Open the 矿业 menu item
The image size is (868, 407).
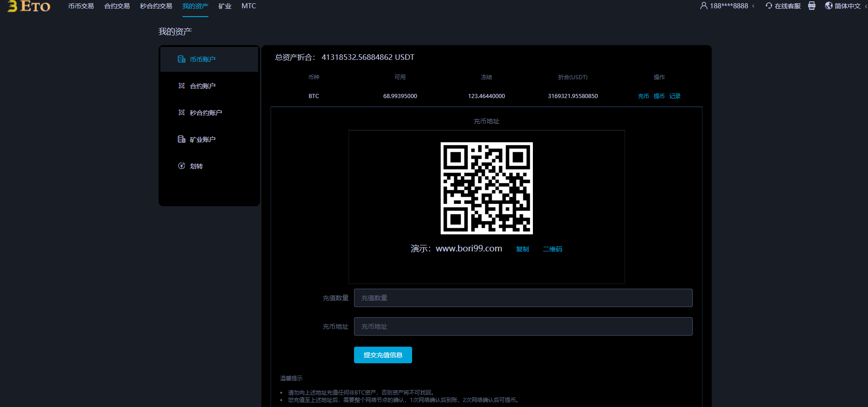point(225,6)
